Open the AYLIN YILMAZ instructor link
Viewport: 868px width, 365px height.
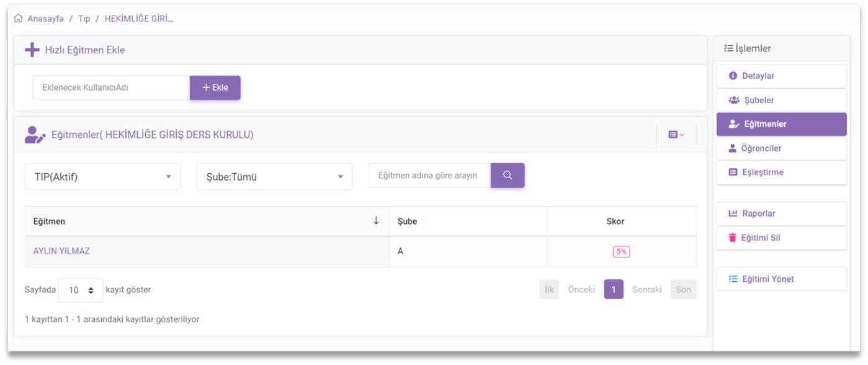[x=61, y=251]
